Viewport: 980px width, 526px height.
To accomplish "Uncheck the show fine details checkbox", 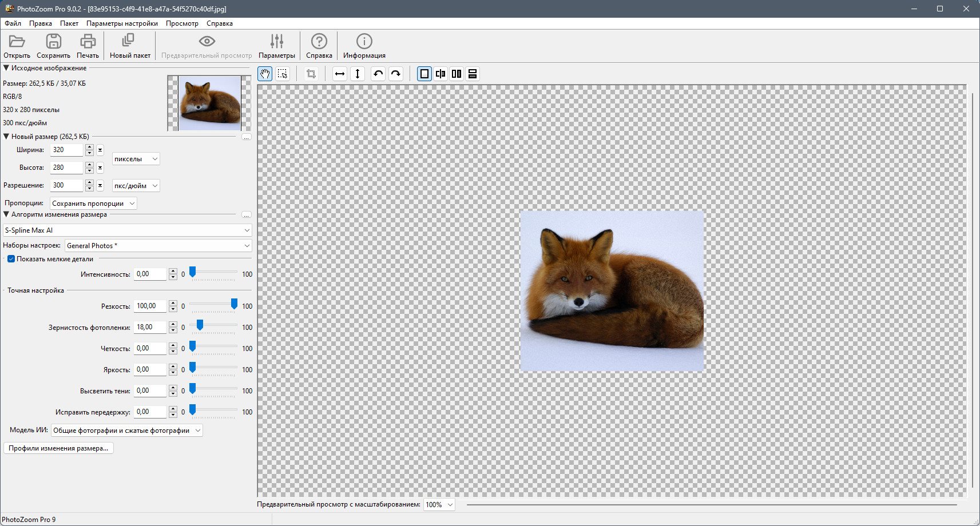I will point(11,259).
